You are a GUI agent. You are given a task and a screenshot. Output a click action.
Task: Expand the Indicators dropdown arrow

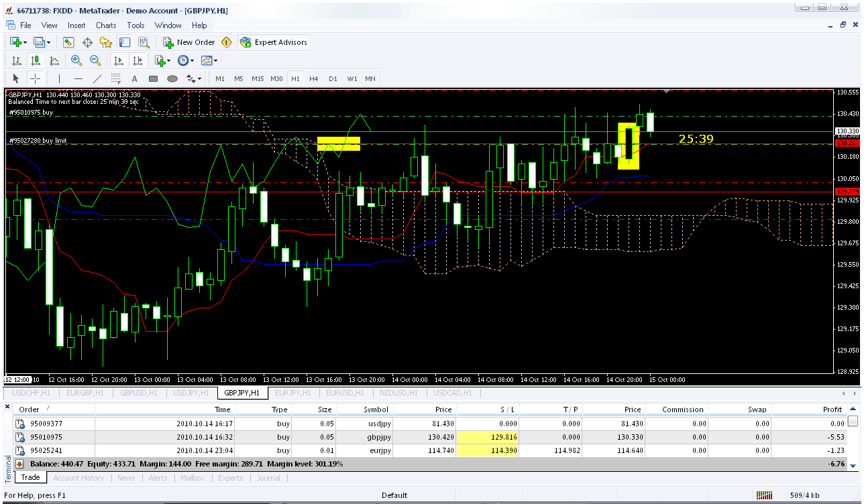point(168,60)
